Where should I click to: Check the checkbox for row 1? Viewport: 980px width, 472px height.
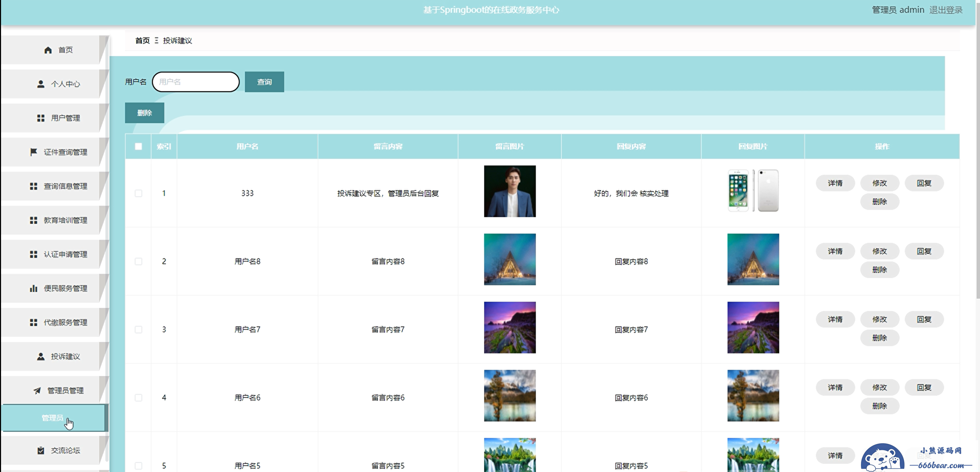coord(138,193)
